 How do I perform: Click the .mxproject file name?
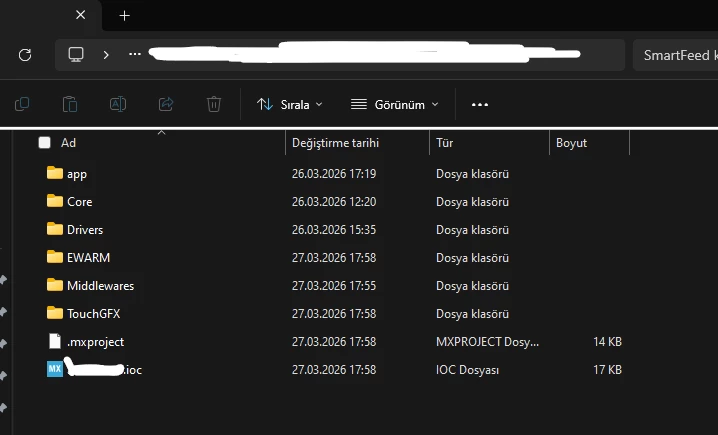tap(95, 342)
